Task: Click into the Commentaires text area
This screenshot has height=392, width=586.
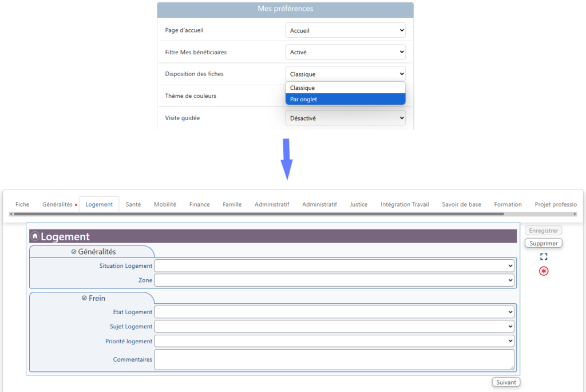Action: 334,360
